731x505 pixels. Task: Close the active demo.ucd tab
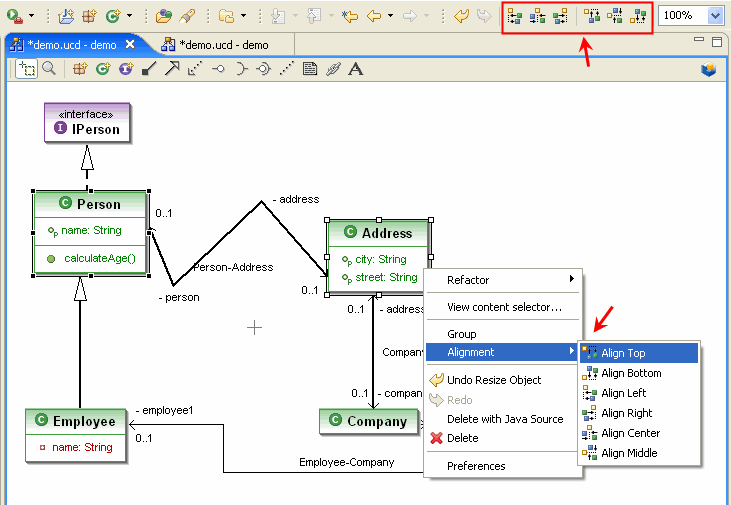point(130,45)
